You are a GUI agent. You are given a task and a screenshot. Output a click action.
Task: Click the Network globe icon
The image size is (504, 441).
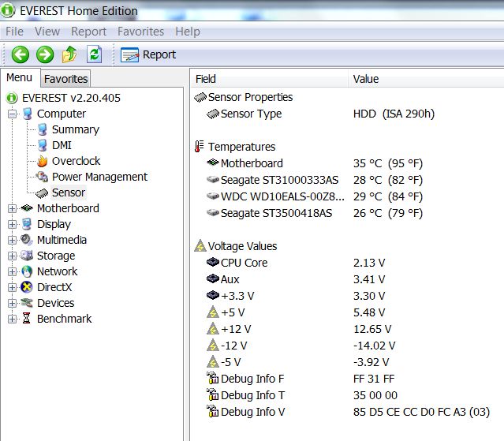click(27, 271)
